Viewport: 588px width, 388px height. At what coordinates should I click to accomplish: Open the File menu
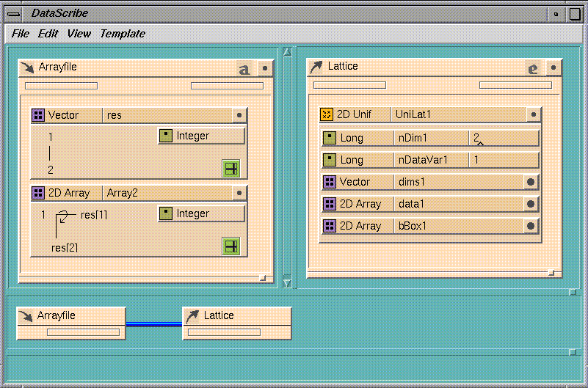point(20,34)
